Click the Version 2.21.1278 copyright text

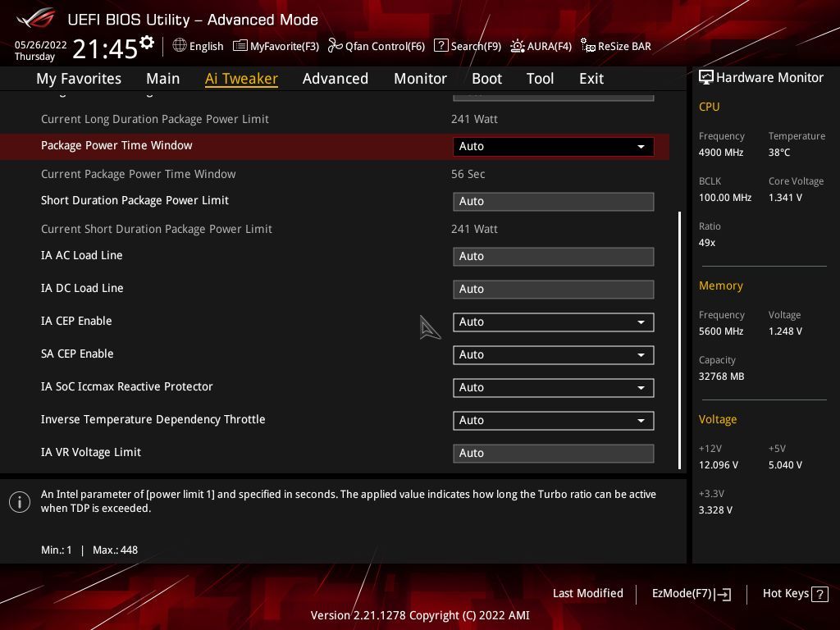click(x=420, y=615)
